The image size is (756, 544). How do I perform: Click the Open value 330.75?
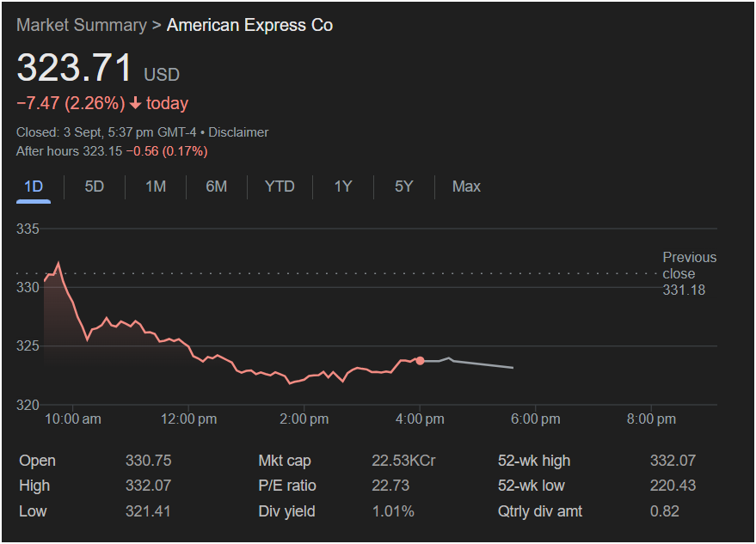pos(149,461)
